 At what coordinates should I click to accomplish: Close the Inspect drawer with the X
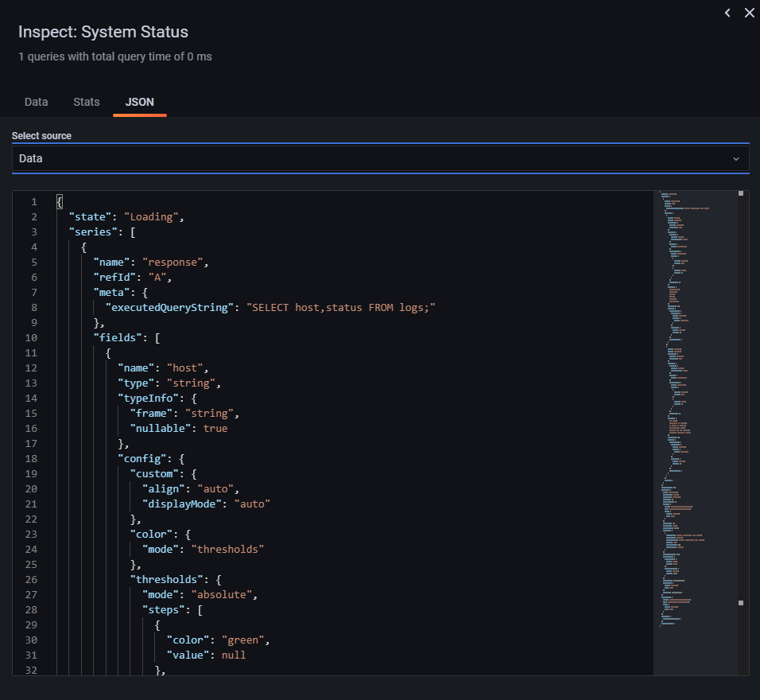click(750, 13)
